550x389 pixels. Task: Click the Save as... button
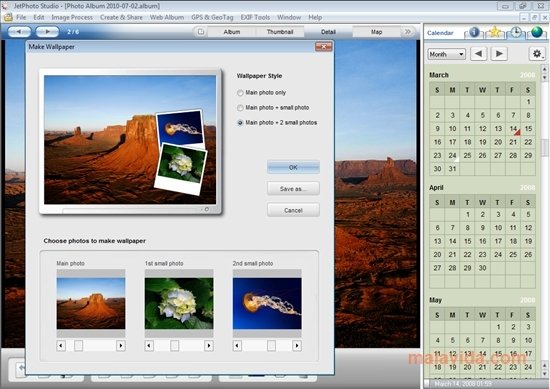(293, 189)
